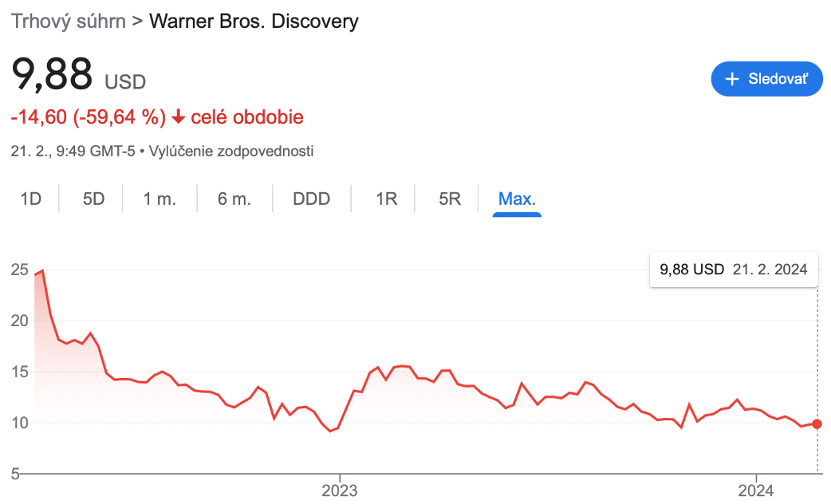Switch to the 5D range tab
831x504 pixels.
[x=93, y=199]
